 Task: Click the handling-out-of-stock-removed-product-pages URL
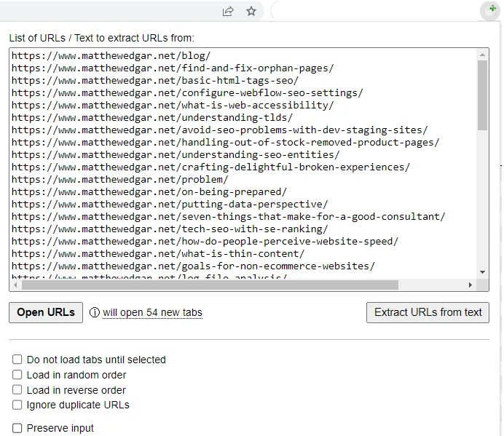225,143
